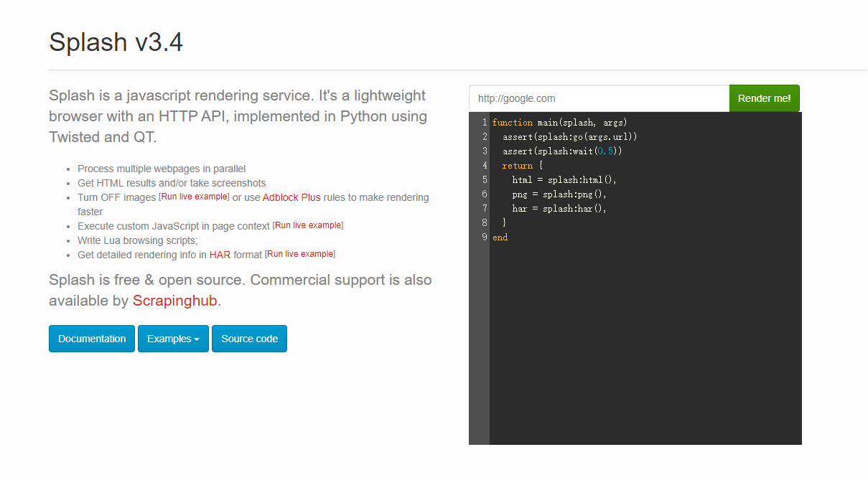
Task: Open the Documentation page
Action: [92, 339]
